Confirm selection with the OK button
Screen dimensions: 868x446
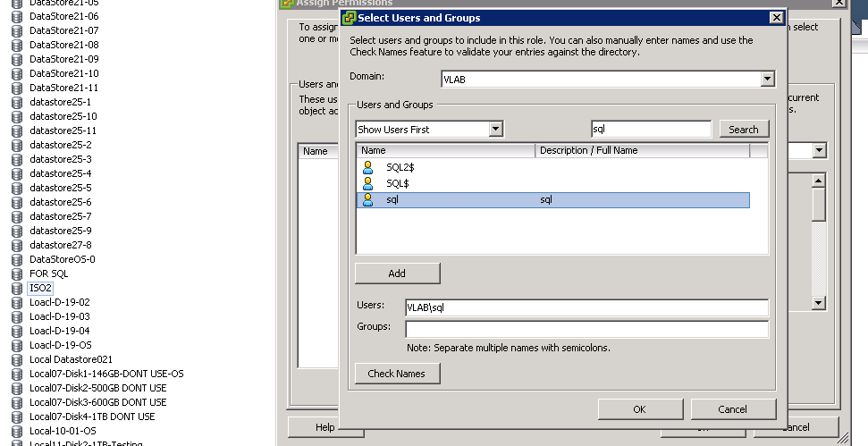(640, 409)
